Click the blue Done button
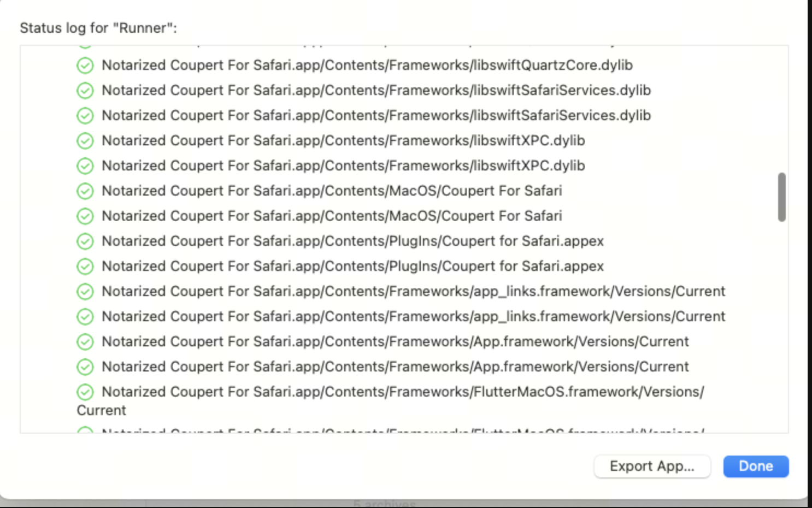The height and width of the screenshot is (508, 812). (x=756, y=466)
